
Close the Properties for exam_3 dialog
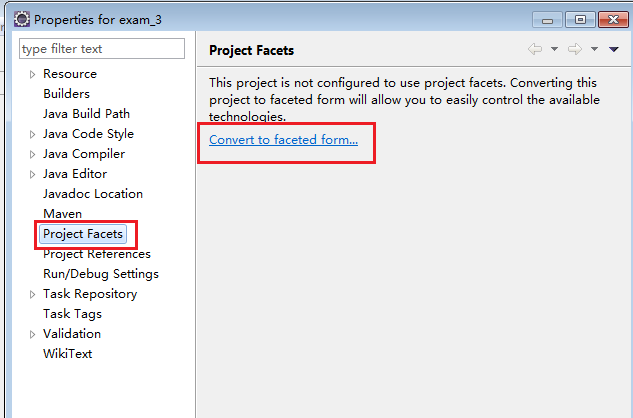(x=612, y=19)
